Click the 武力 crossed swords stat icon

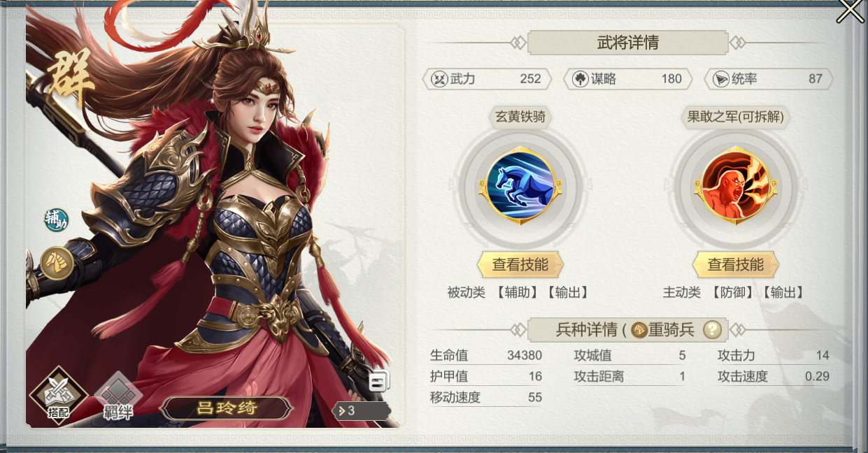tap(439, 79)
